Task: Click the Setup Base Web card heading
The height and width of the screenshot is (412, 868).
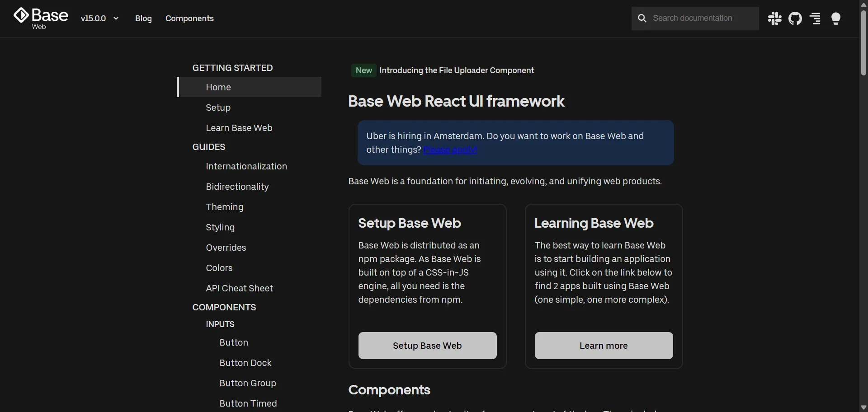Action: click(x=410, y=223)
